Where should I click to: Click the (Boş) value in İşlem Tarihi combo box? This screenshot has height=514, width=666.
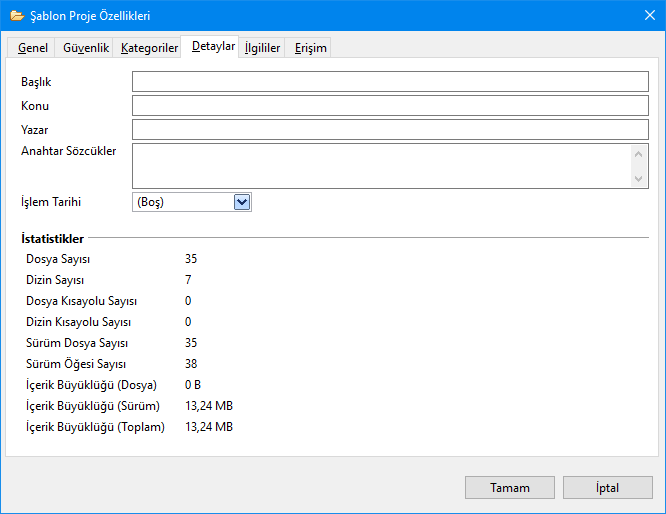tap(182, 202)
